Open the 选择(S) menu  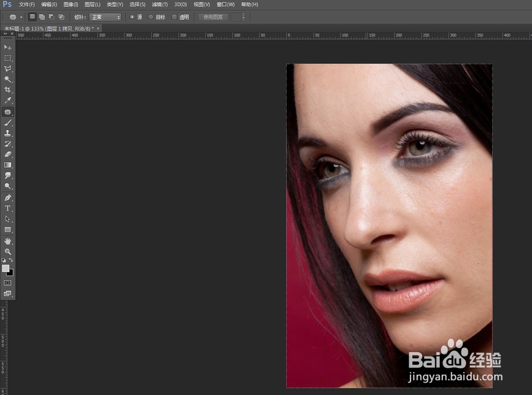click(x=137, y=4)
